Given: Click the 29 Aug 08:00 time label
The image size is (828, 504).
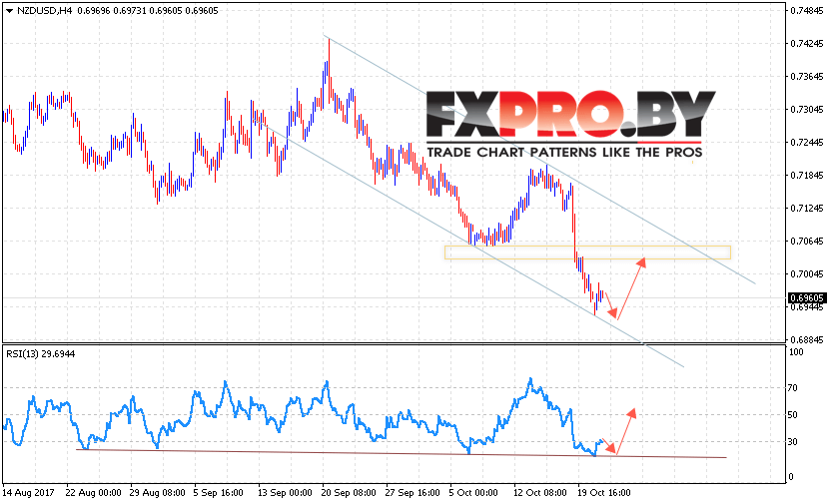Looking at the screenshot, I should click(x=158, y=493).
